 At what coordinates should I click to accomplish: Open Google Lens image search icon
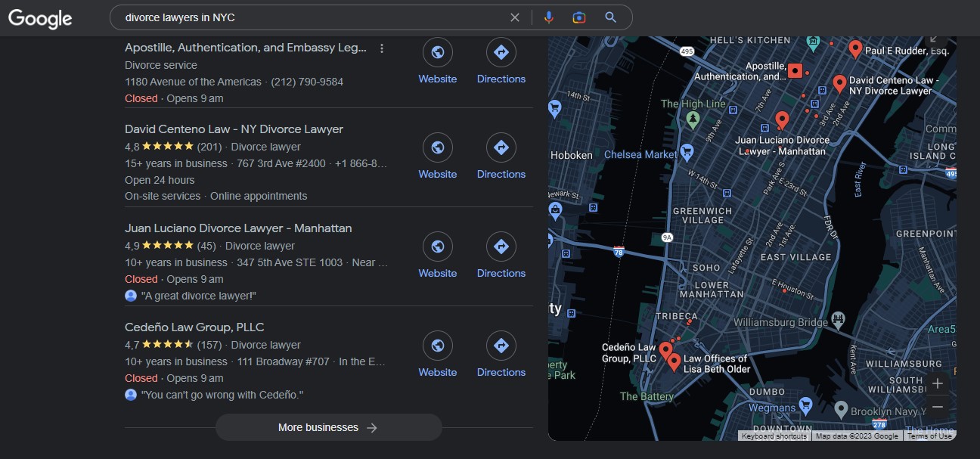[x=579, y=17]
